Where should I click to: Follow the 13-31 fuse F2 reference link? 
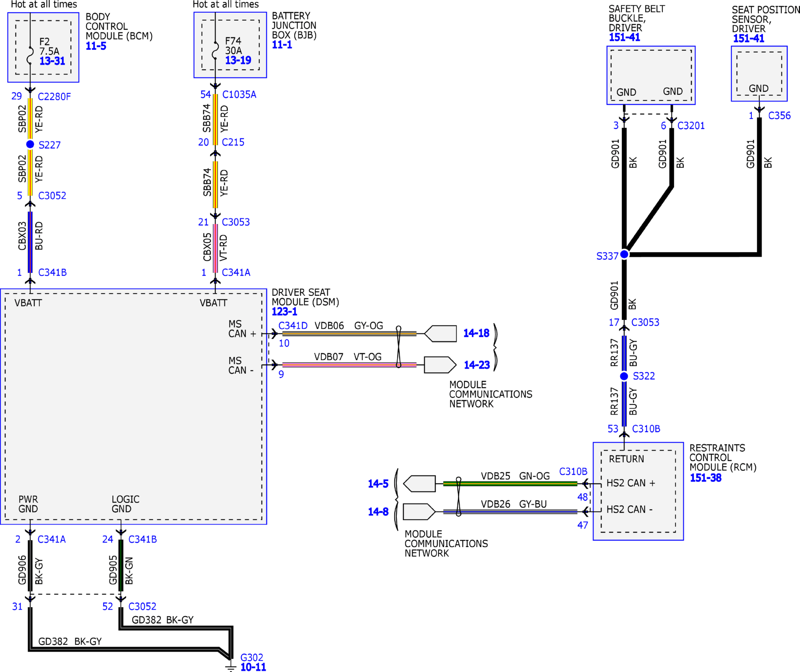pyautogui.click(x=53, y=61)
